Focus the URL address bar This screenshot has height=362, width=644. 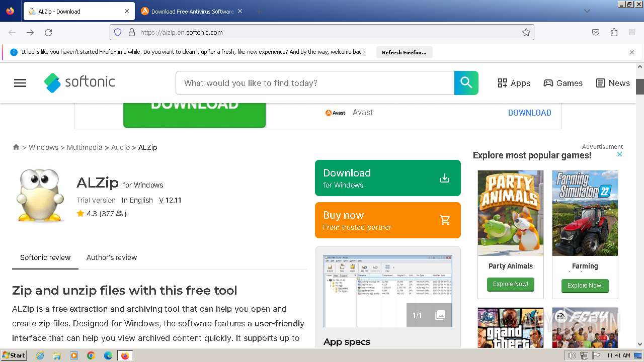point(322,32)
